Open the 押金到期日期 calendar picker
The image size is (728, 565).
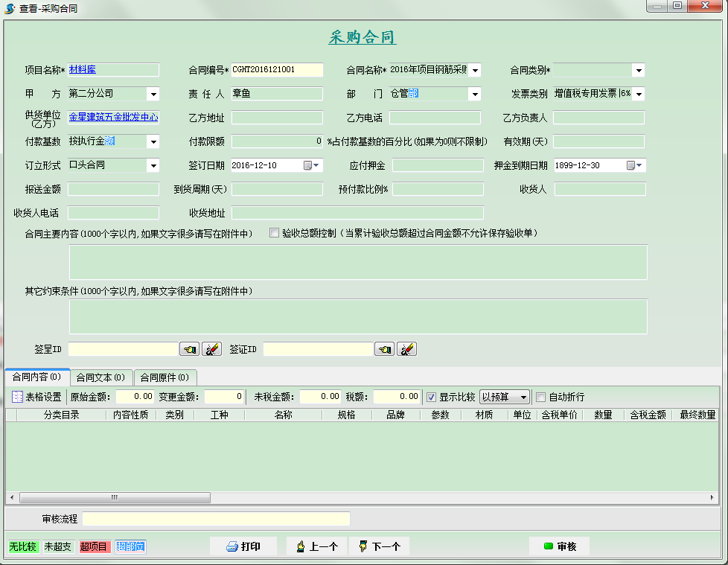(x=634, y=165)
